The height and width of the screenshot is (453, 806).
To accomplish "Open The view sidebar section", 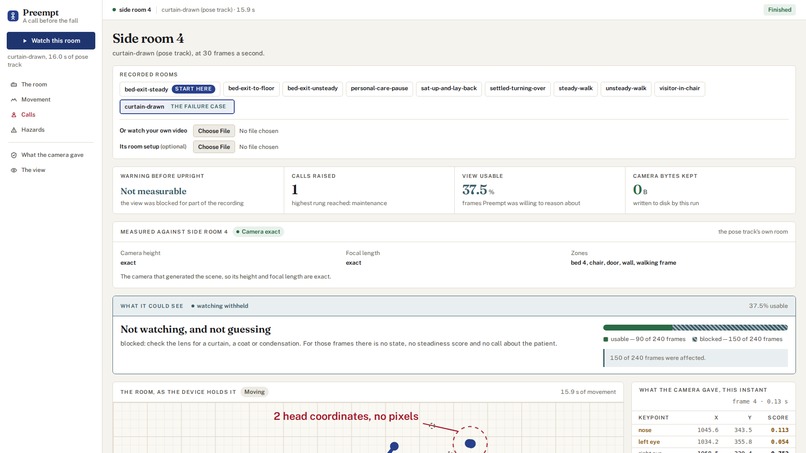I will click(x=33, y=170).
